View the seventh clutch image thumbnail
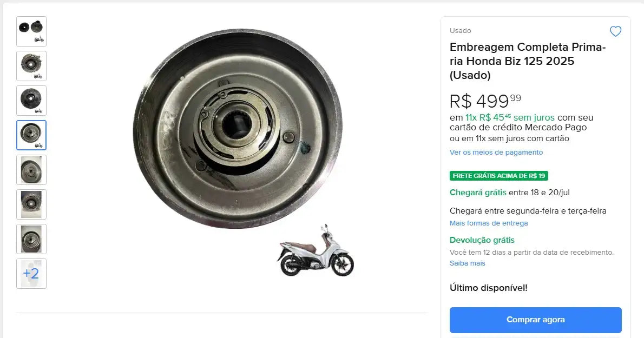 point(31,238)
